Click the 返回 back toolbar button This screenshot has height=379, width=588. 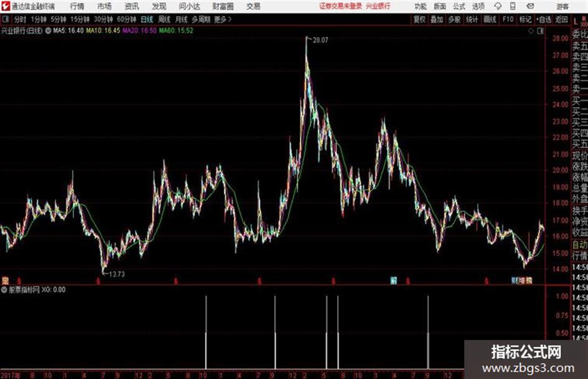pyautogui.click(x=561, y=19)
